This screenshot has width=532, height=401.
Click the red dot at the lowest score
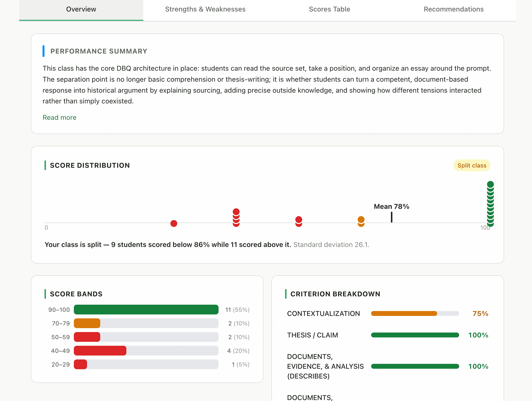click(174, 223)
